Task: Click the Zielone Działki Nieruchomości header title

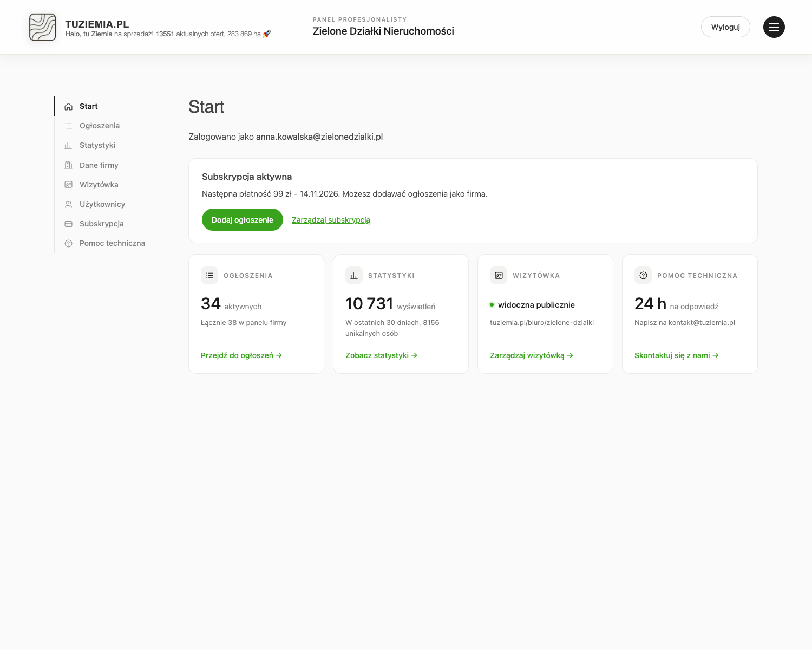Action: click(x=383, y=31)
